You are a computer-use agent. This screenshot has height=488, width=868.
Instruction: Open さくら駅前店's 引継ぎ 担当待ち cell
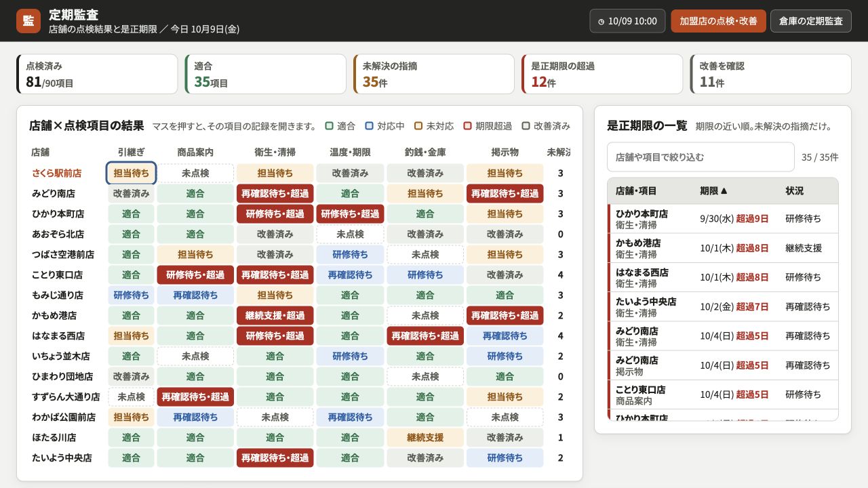(132, 174)
